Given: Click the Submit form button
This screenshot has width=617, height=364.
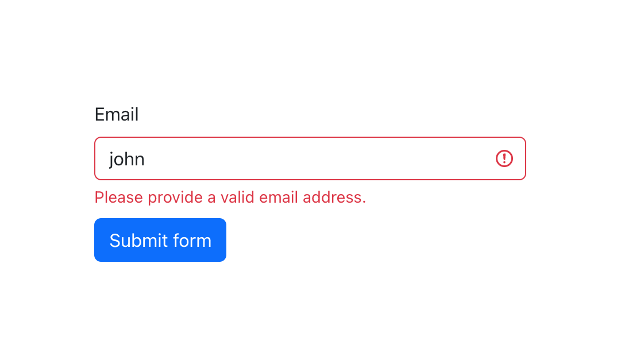Looking at the screenshot, I should pos(160,240).
